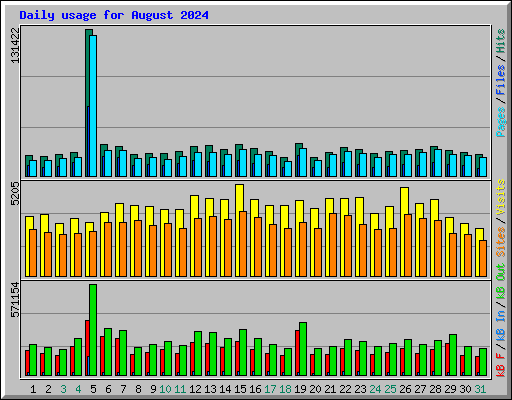Select green weekend day 11 label

(x=180, y=389)
